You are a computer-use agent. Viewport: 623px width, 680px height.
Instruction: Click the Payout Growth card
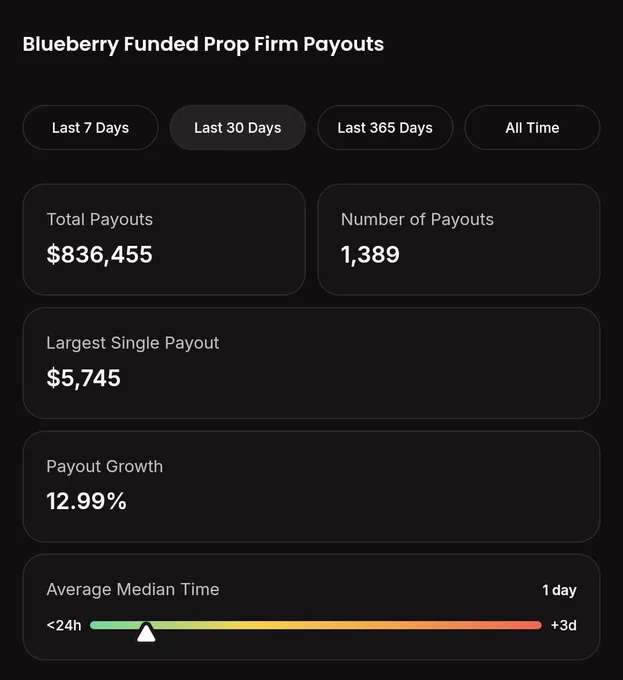[311, 487]
